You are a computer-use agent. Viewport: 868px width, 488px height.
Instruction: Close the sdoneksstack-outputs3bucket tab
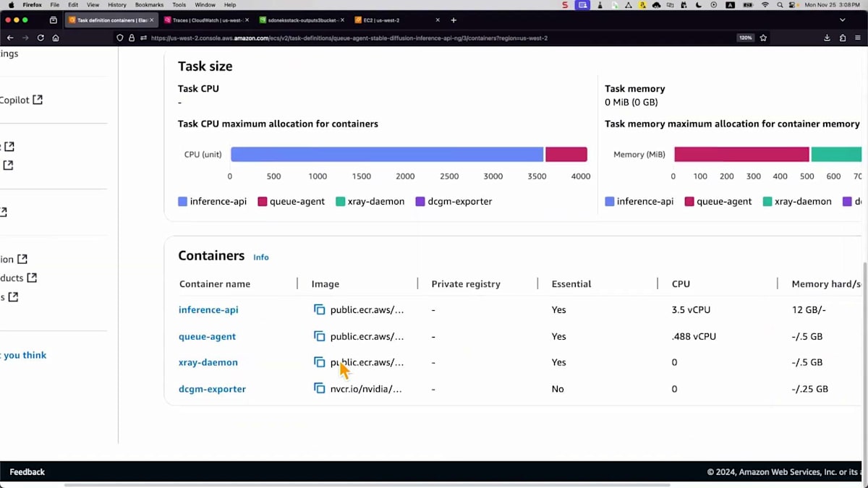[341, 20]
